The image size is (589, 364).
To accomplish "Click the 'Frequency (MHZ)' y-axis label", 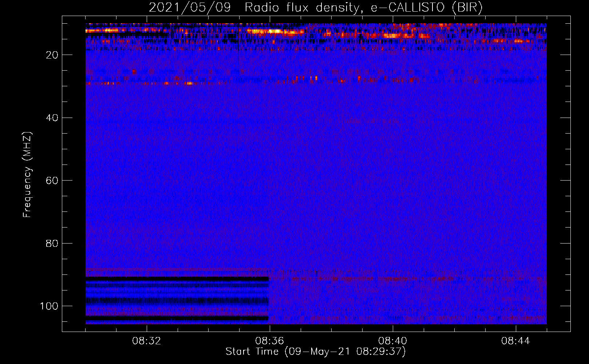I will click(x=27, y=175).
